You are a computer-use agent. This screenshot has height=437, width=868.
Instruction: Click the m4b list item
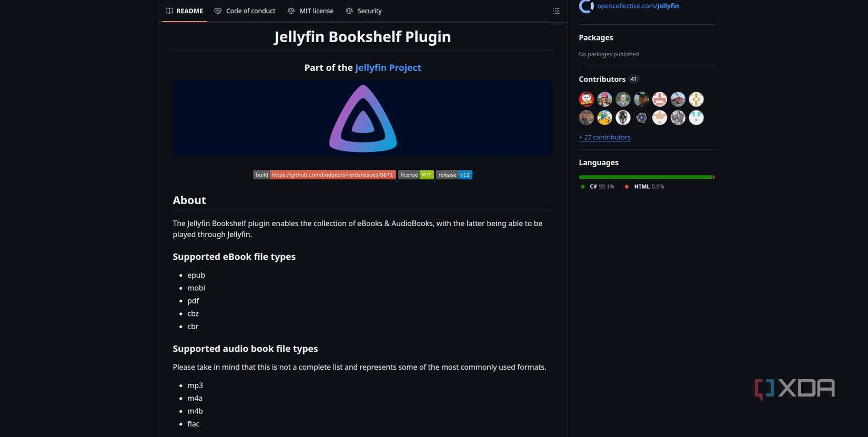(x=195, y=411)
